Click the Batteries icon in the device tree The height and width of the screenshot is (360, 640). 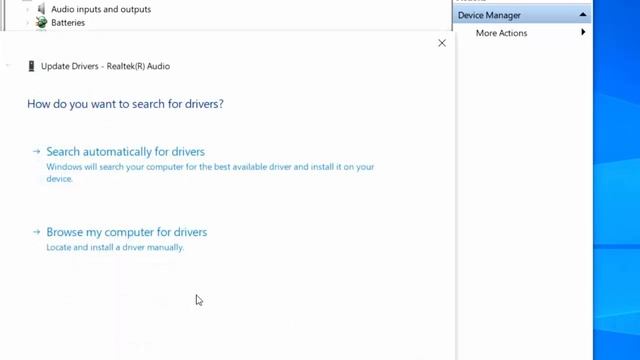41,23
